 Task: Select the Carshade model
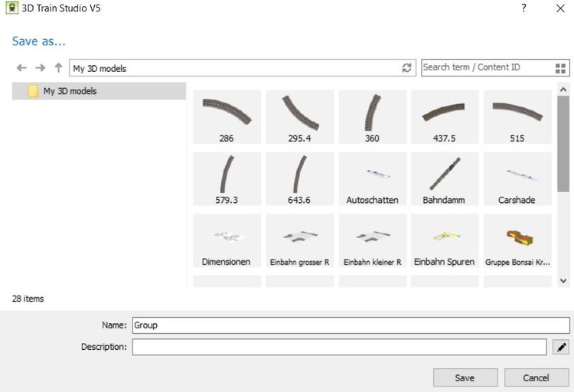[517, 179]
